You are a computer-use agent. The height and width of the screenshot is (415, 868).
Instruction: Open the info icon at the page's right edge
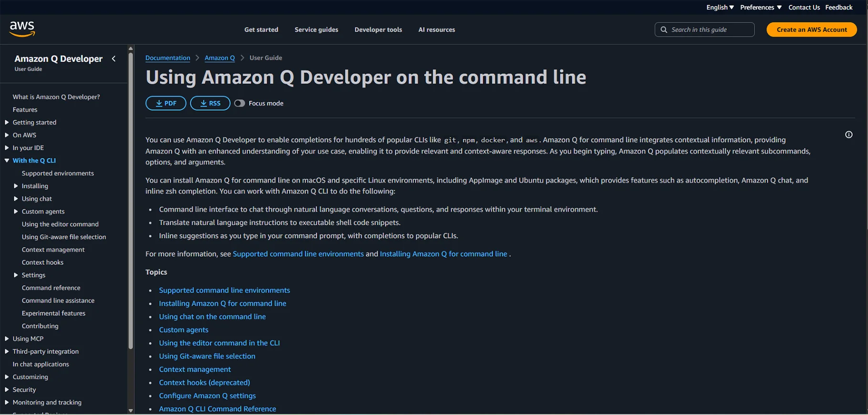click(x=848, y=135)
